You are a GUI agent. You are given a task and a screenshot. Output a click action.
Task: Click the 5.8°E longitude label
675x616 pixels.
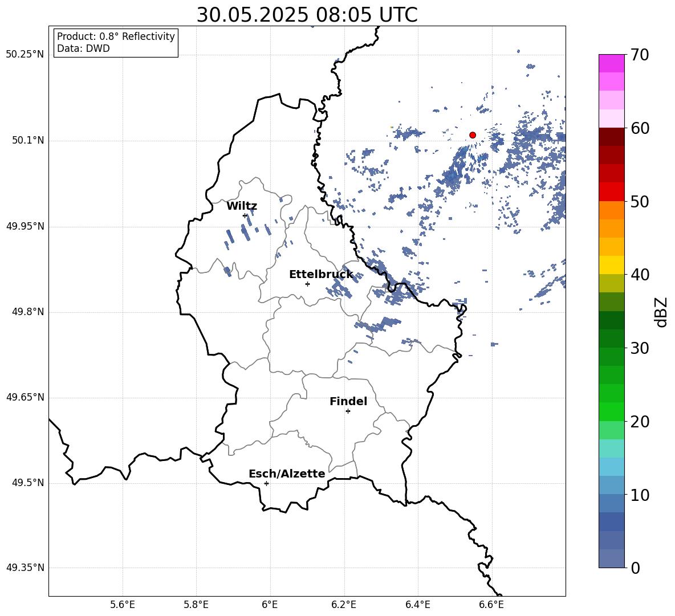pyautogui.click(x=196, y=605)
